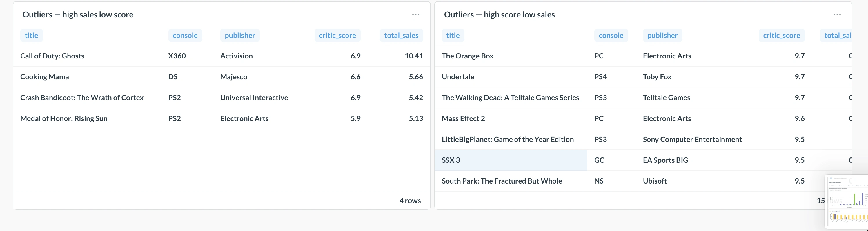868x231 pixels.
Task: Click the 10.41 total sales value
Action: 413,56
